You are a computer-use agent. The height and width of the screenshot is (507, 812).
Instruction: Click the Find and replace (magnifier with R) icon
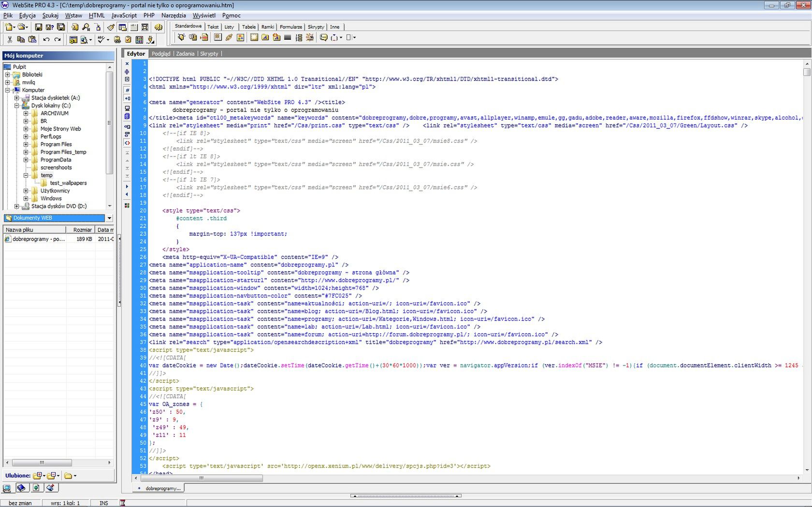(x=86, y=27)
